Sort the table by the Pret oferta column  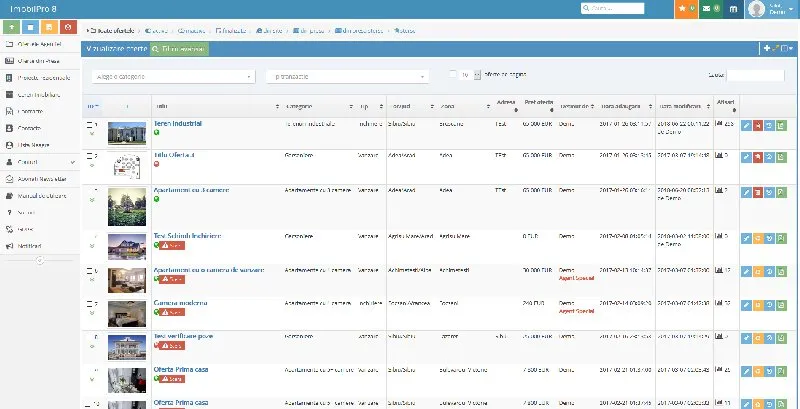pos(539,106)
